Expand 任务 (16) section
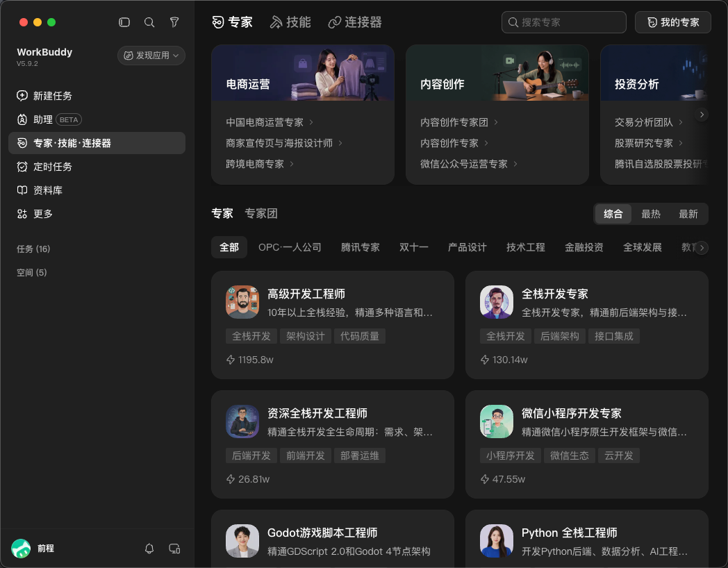This screenshot has height=568, width=728. [x=33, y=249]
